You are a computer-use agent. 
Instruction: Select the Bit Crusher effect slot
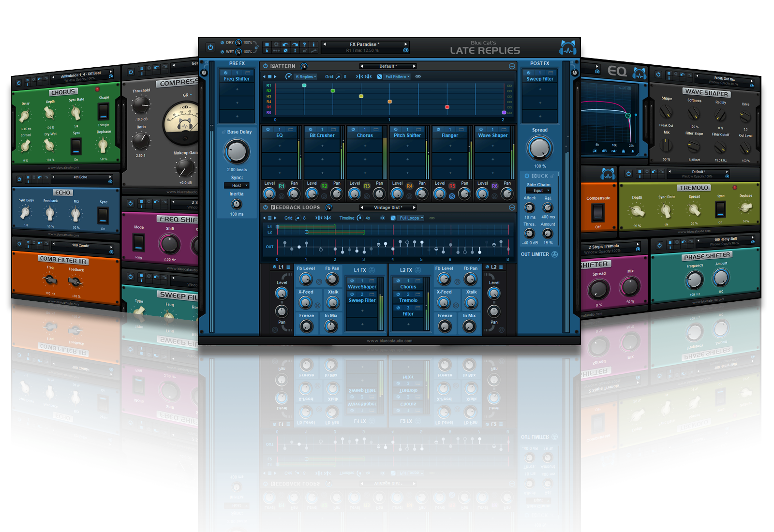tap(322, 135)
